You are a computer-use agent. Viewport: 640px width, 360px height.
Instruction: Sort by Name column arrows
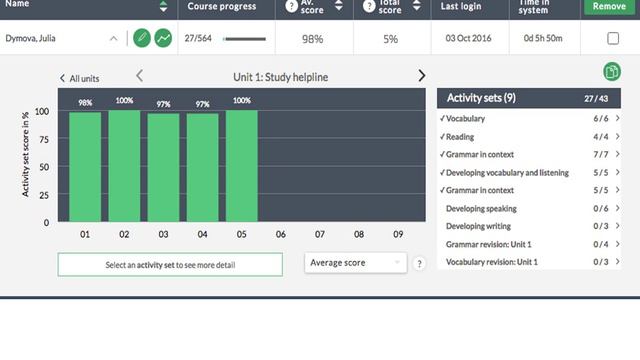pos(163,6)
